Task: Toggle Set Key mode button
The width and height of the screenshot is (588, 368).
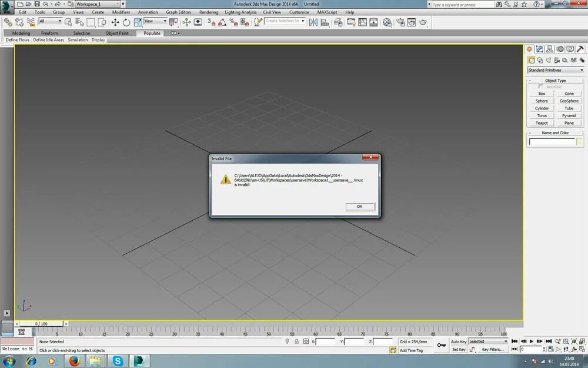Action: point(458,350)
